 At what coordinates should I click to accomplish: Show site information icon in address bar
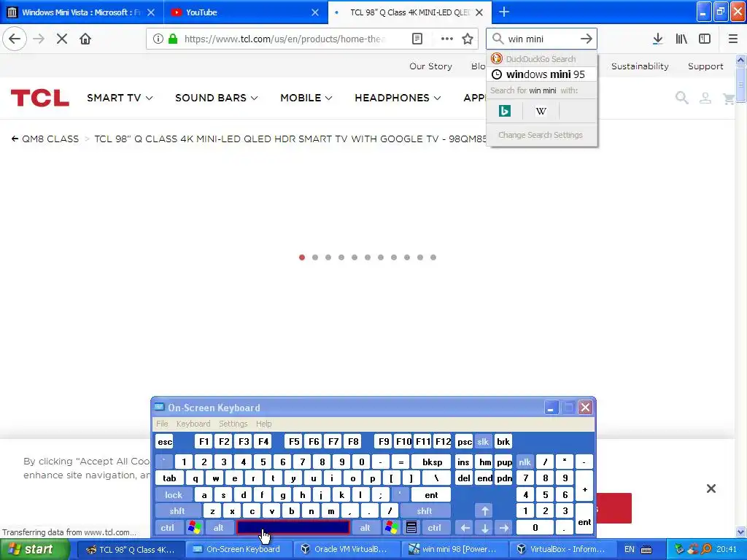point(158,39)
